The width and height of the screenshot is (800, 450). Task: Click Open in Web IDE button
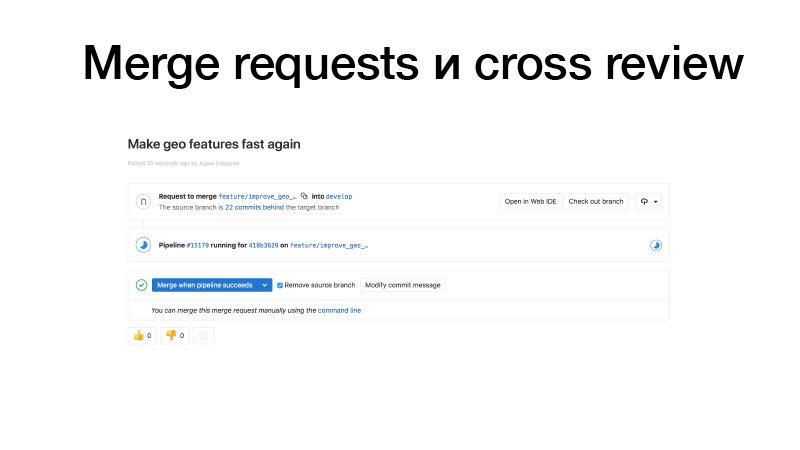coord(531,202)
